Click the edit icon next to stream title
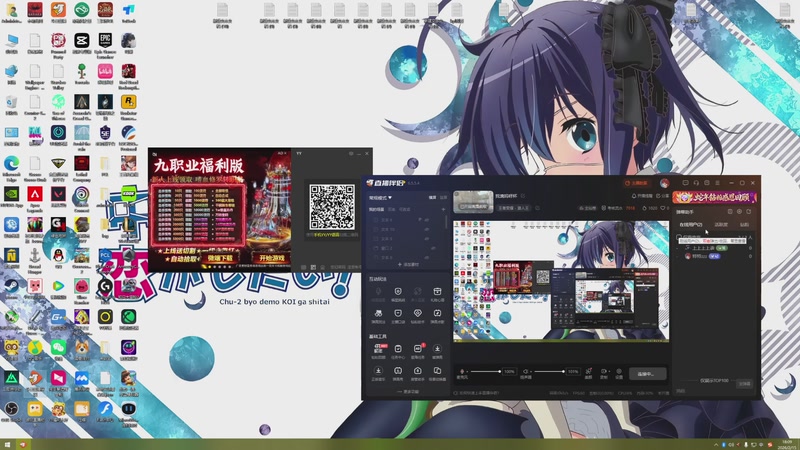Screen dimensions: 800x450 pos(523,196)
